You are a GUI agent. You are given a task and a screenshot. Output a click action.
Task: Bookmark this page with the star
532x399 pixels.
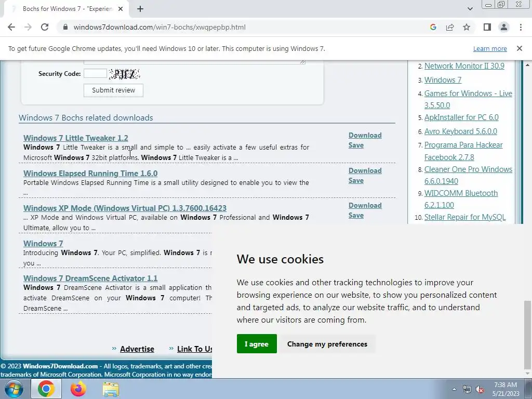coord(467,27)
